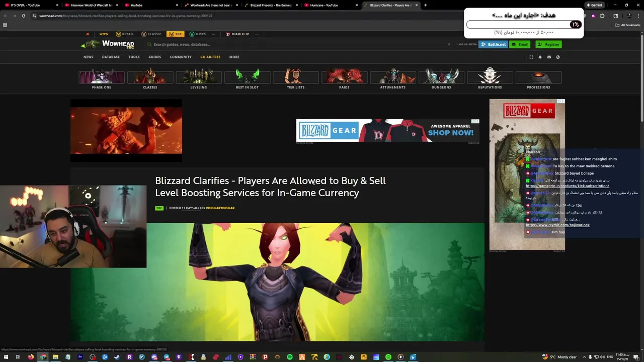
Task: Open the Database menu
Action: 111,57
